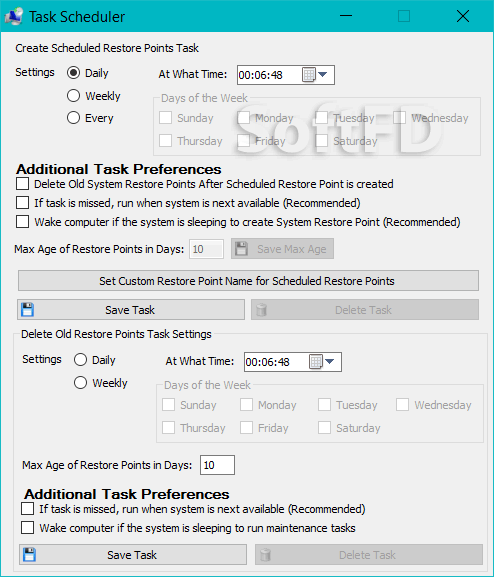Click the upper Save Task button
The width and height of the screenshot is (494, 577).
131,309
